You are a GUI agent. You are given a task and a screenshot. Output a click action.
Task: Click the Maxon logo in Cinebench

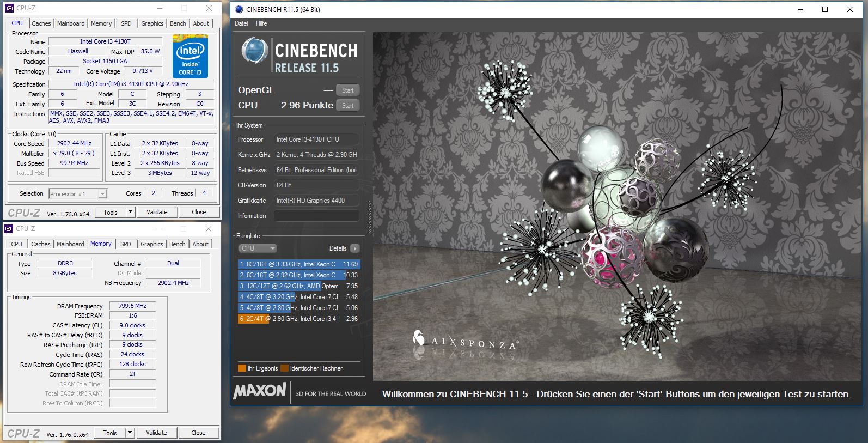260,391
